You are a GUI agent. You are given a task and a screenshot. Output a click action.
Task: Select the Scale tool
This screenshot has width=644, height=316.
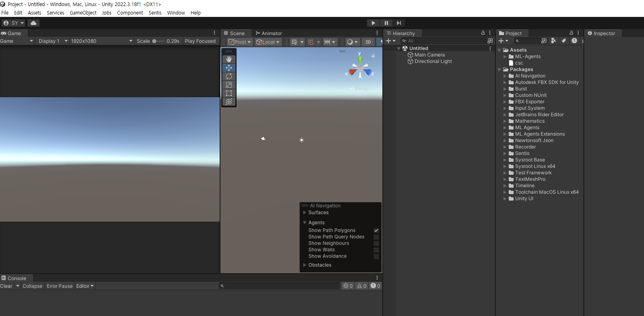click(x=229, y=85)
